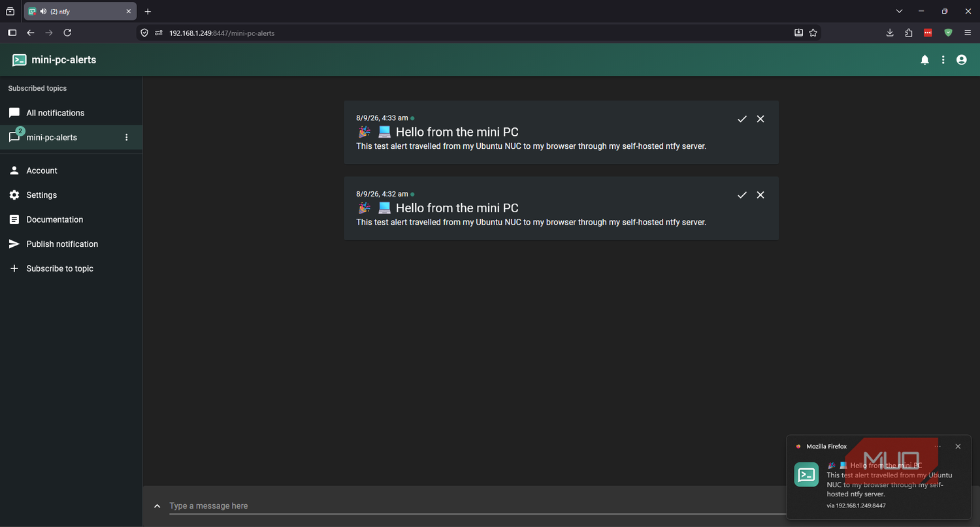Open the Firefox extensions puzzle menu
Screen dimensions: 980x527
[x=909, y=33]
